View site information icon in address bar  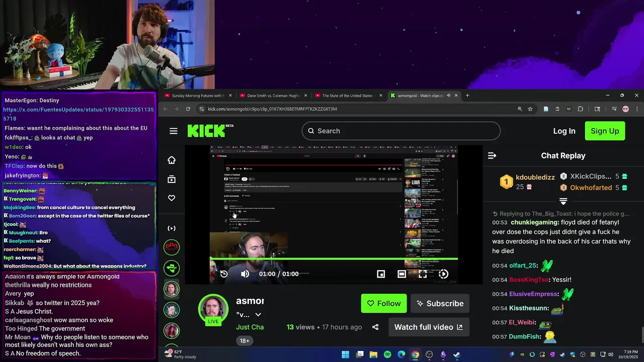201,109
